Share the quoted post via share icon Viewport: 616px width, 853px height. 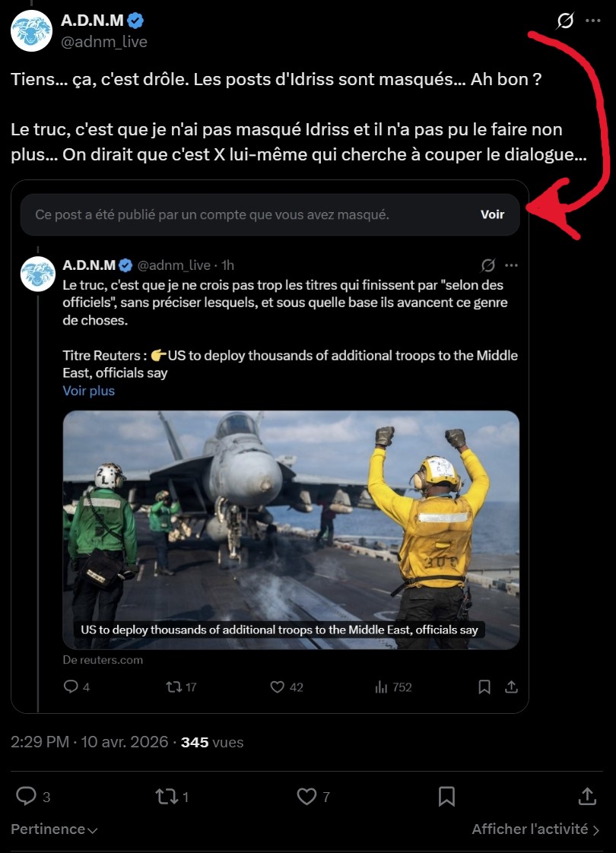coord(512,687)
